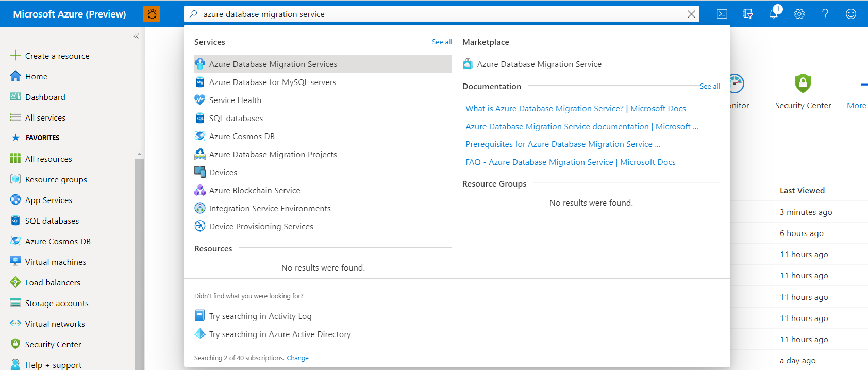The image size is (868, 370).
Task: Click the Security Center shield icon
Action: 803,83
